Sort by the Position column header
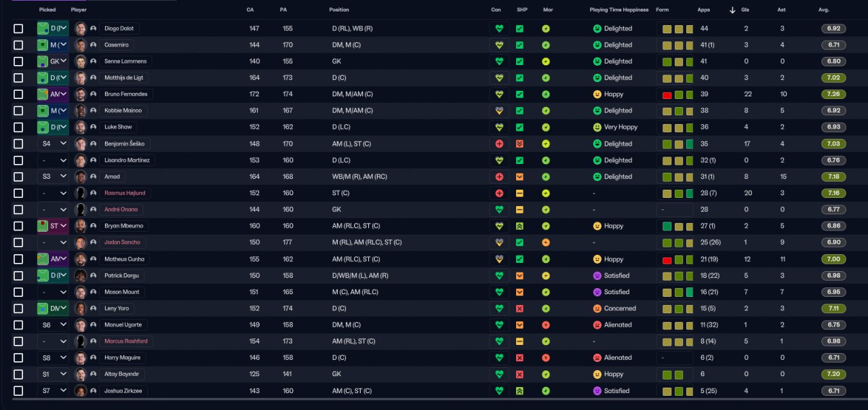The image size is (868, 410). pos(339,10)
